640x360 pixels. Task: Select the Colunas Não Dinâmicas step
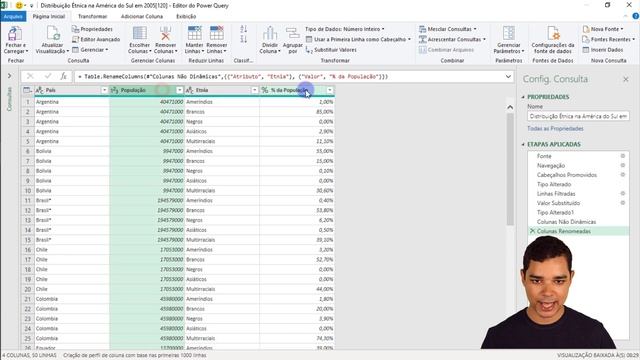[566, 222]
